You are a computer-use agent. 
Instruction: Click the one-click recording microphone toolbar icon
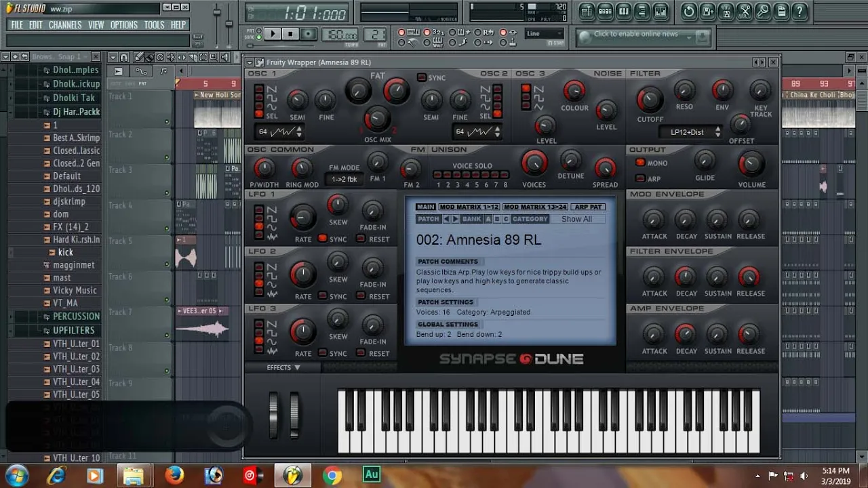(x=763, y=12)
